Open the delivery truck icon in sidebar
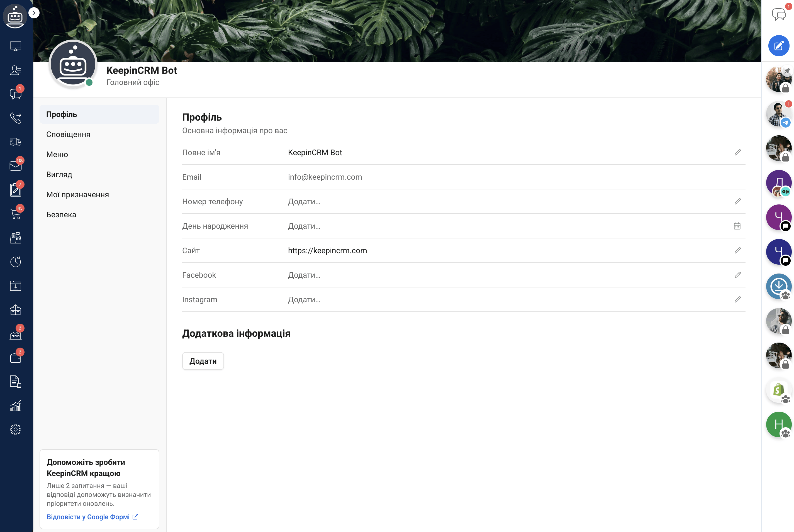This screenshot has height=532, width=794. pyautogui.click(x=16, y=142)
